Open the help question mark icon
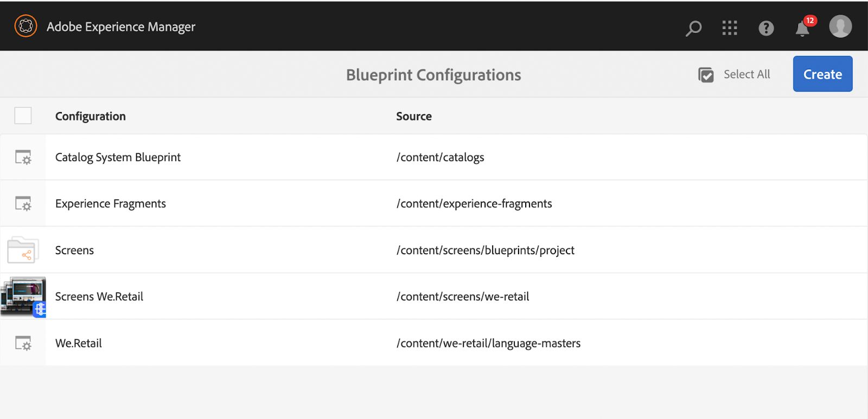 [x=766, y=28]
